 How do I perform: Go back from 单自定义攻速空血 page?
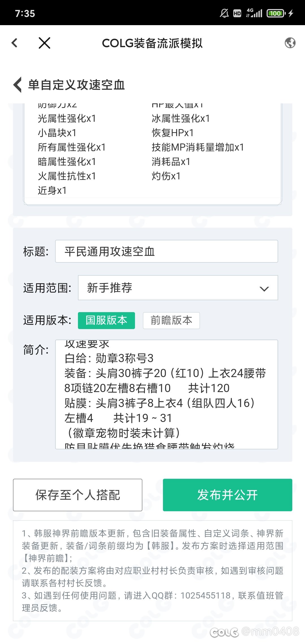click(18, 85)
